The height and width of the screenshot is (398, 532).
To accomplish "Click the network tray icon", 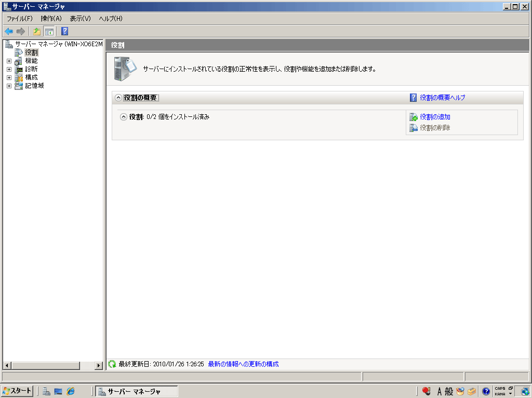I will [525, 392].
